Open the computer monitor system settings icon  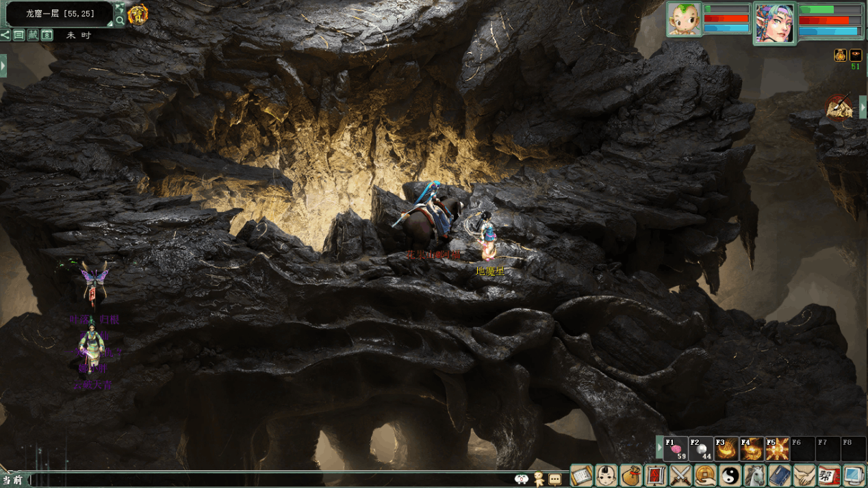[854, 475]
